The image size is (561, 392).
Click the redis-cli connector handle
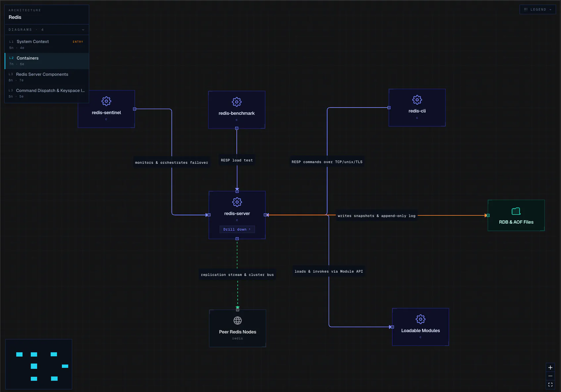389,108
